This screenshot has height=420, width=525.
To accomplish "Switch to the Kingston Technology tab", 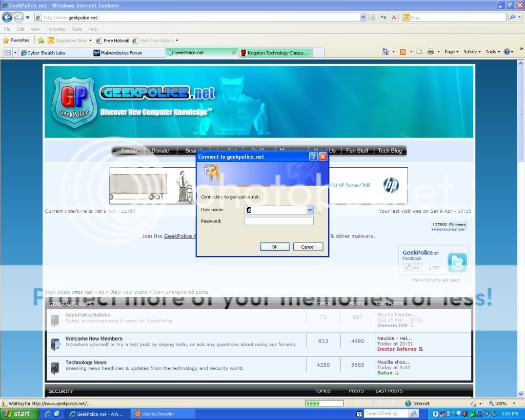I will click(275, 53).
